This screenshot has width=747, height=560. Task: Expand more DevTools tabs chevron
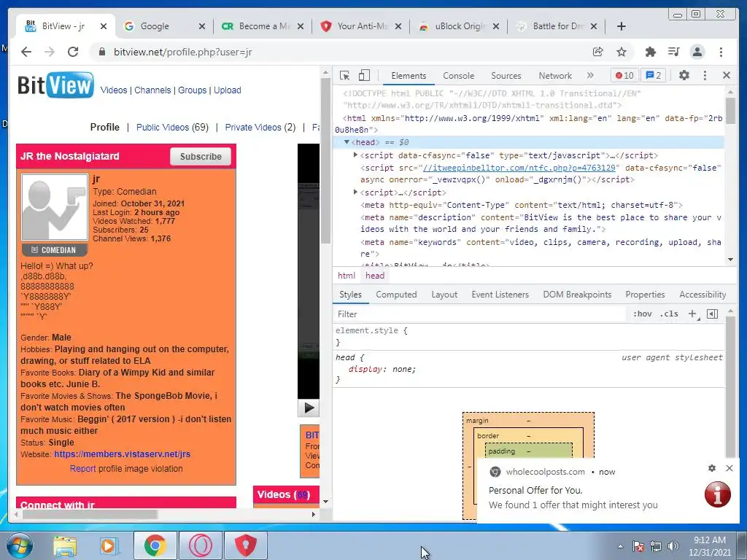(x=590, y=75)
